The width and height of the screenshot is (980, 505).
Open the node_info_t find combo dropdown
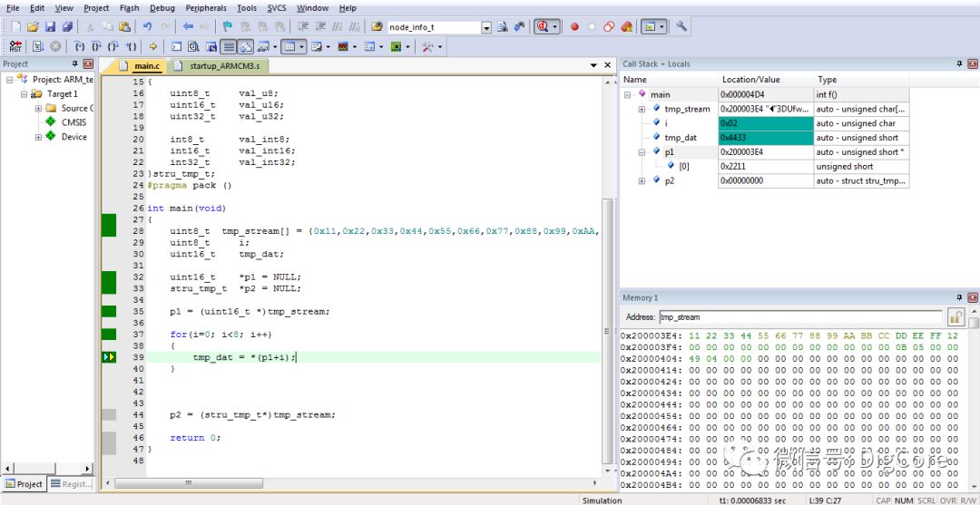[486, 27]
